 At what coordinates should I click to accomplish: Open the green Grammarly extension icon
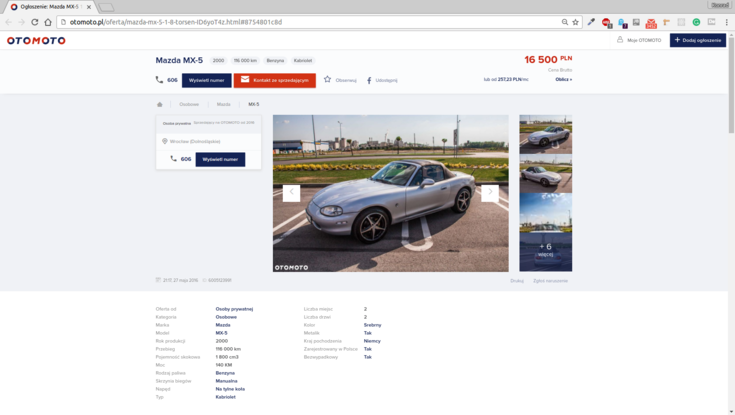coord(697,22)
